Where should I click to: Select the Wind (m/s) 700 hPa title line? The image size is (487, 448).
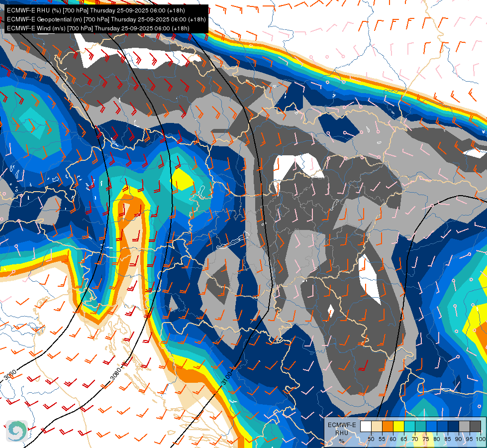[98, 28]
